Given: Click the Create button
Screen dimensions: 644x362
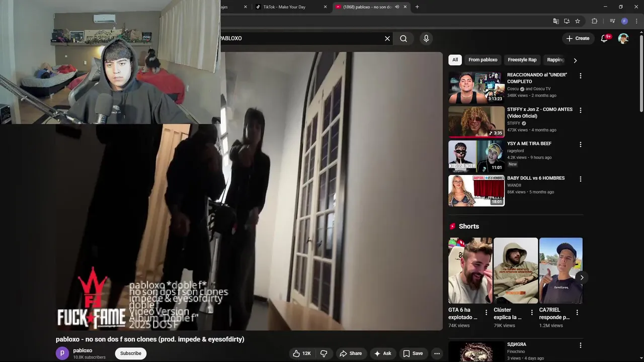Looking at the screenshot, I should point(578,38).
